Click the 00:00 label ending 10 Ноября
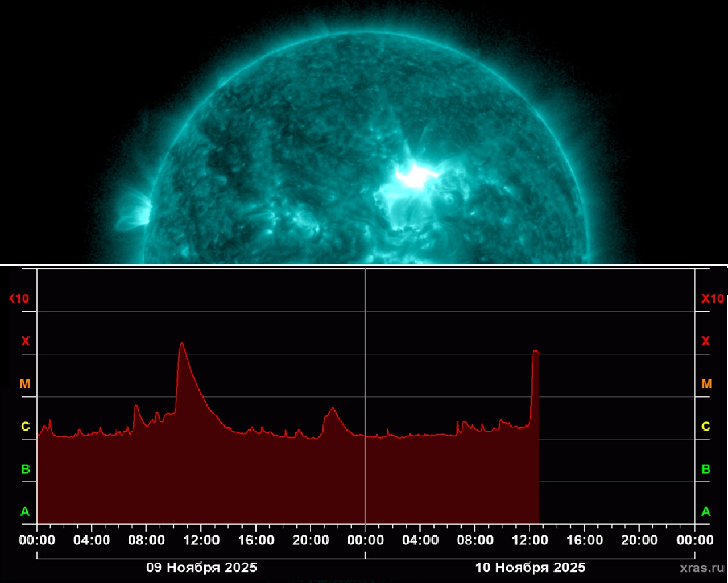 pos(694,540)
